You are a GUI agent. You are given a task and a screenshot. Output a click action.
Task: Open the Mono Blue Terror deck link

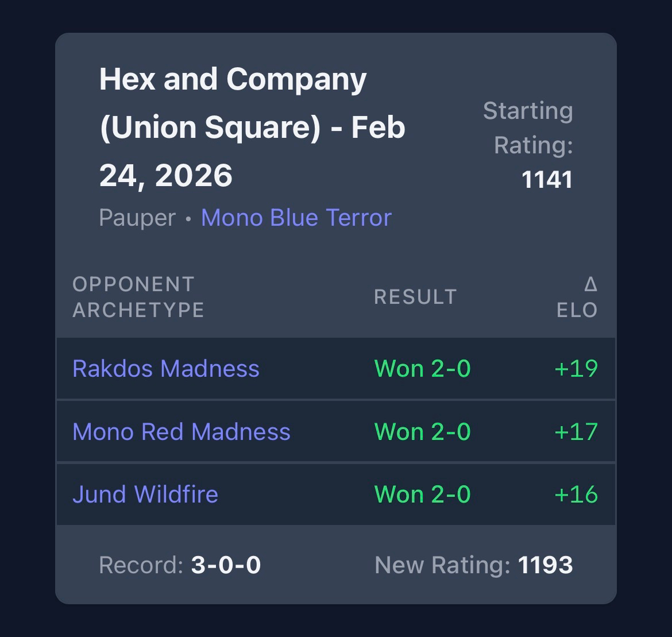pyautogui.click(x=296, y=218)
